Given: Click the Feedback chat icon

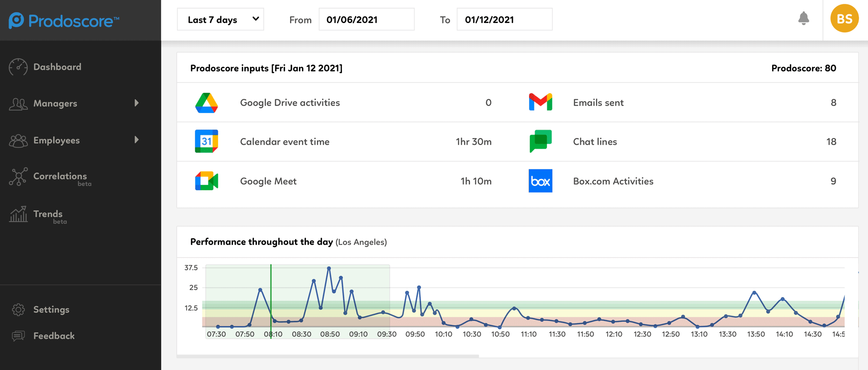Looking at the screenshot, I should coord(18,336).
